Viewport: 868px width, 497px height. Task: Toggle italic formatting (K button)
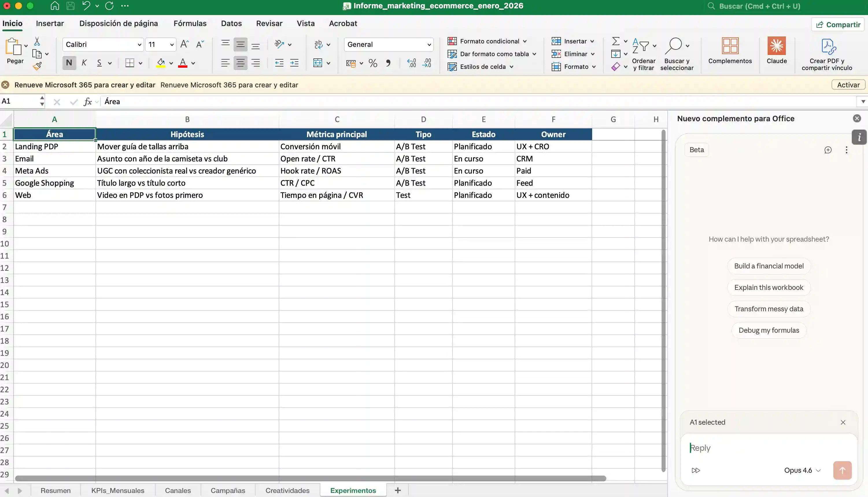click(84, 63)
